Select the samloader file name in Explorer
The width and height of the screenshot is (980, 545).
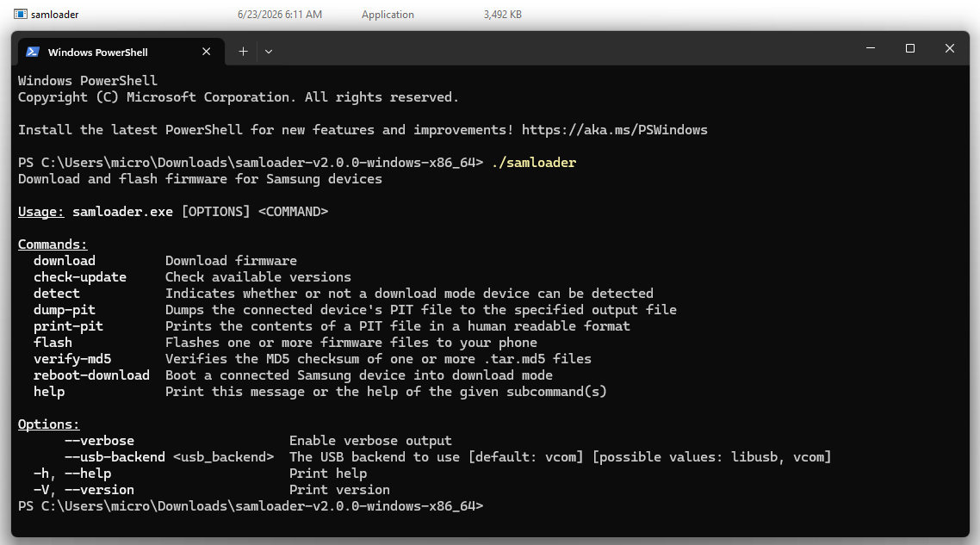pos(55,15)
